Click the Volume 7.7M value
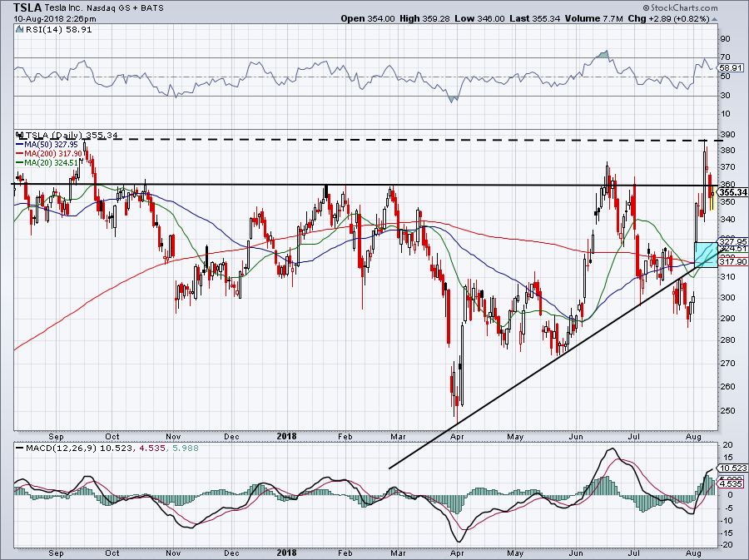The width and height of the screenshot is (749, 560). (x=593, y=18)
